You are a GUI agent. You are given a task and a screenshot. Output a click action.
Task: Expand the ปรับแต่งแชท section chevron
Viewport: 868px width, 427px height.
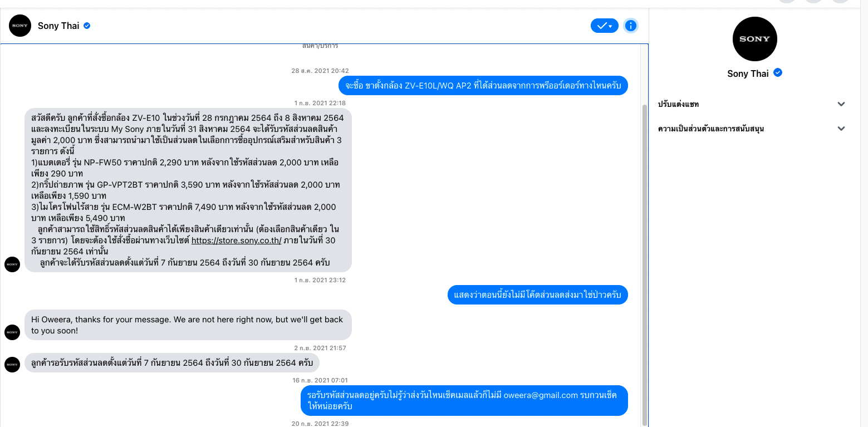click(x=841, y=104)
